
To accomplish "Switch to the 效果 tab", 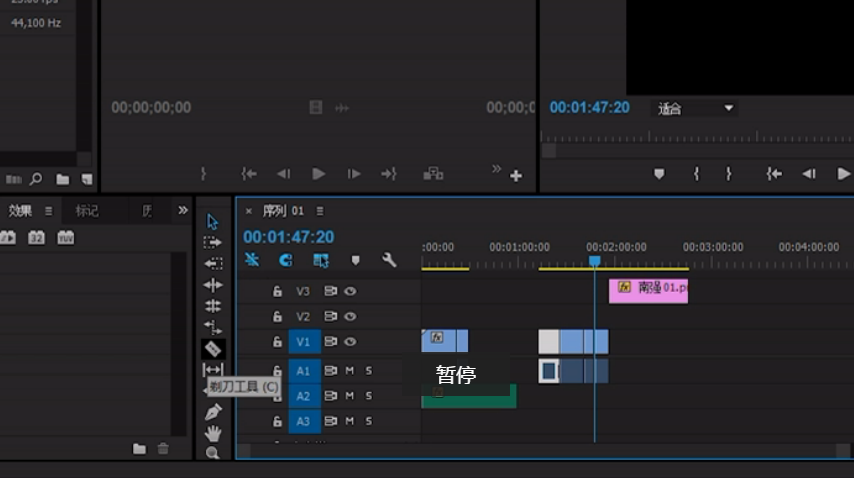I will coord(20,211).
